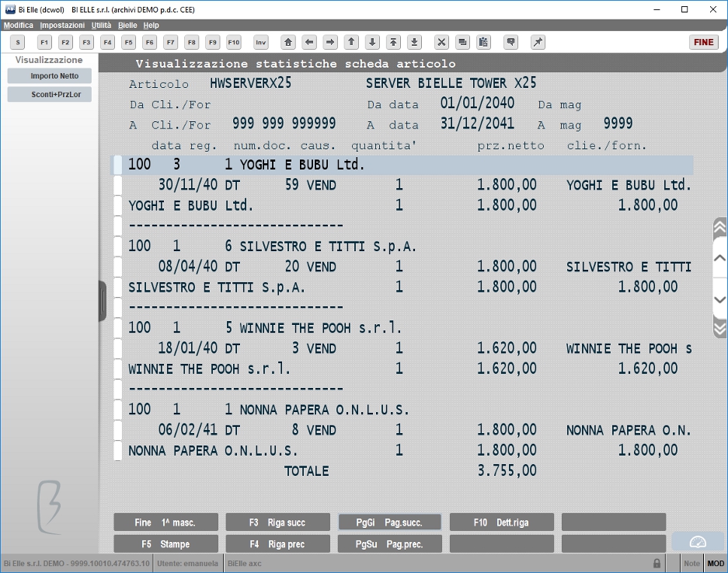This screenshot has width=728, height=573.
Task: Click the speech bubble comment icon
Action: 510,42
